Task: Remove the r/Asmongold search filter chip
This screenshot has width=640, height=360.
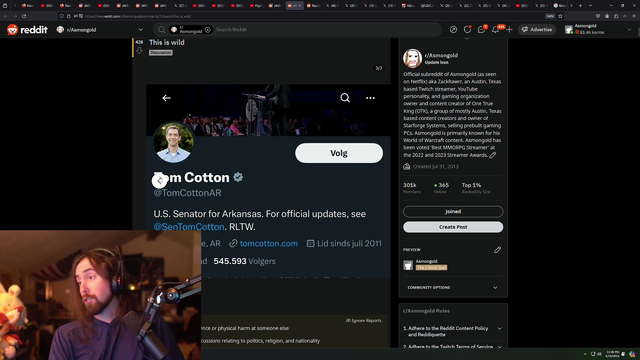Action: pos(208,29)
